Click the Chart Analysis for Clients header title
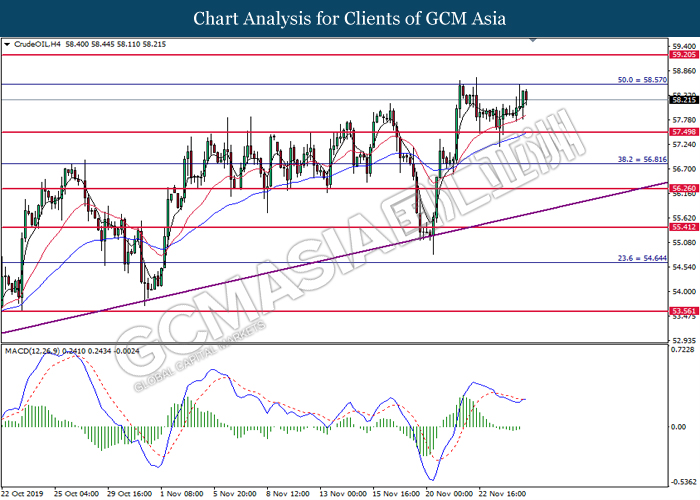The image size is (700, 500). 350,18
